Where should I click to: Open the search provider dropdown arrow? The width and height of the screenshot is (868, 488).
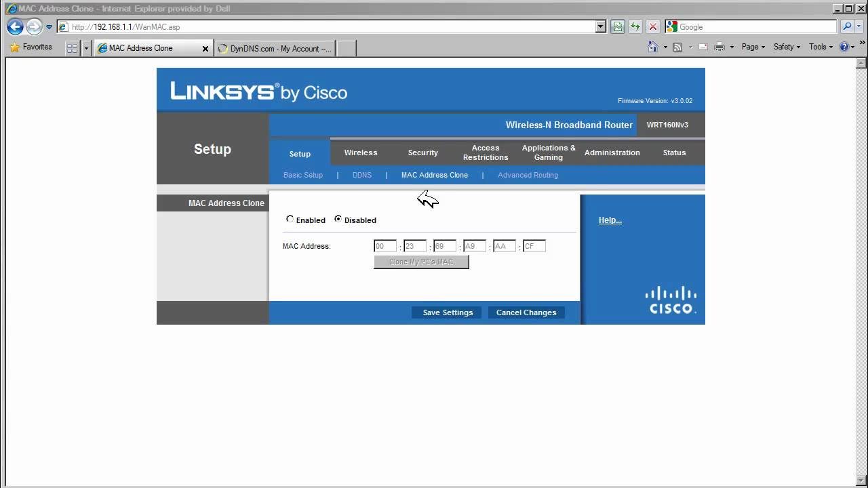pyautogui.click(x=859, y=27)
